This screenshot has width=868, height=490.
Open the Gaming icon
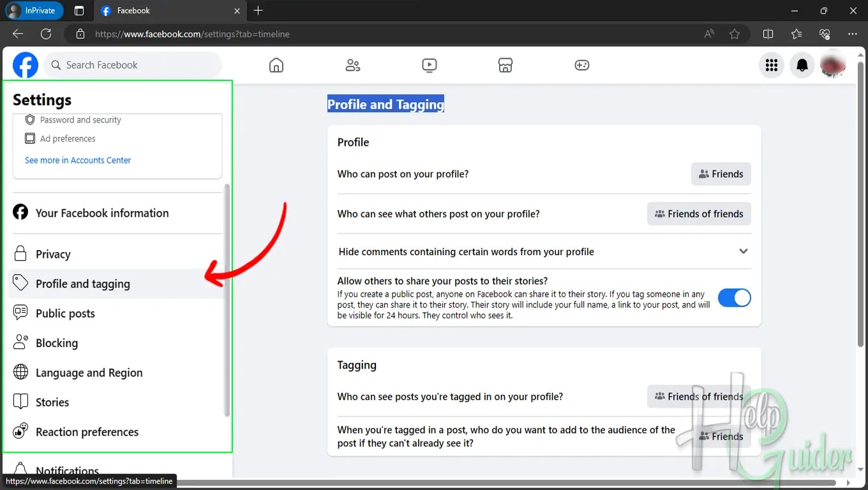pos(582,65)
